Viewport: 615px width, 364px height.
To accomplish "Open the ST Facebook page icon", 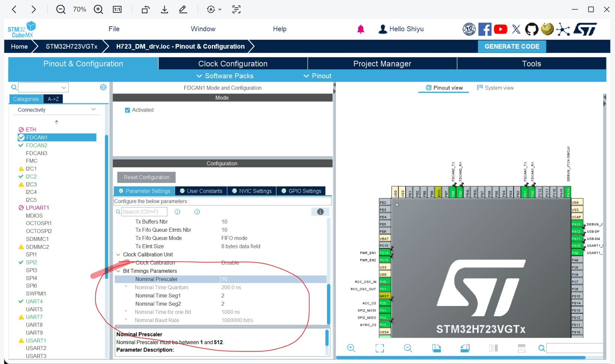I will point(485,29).
